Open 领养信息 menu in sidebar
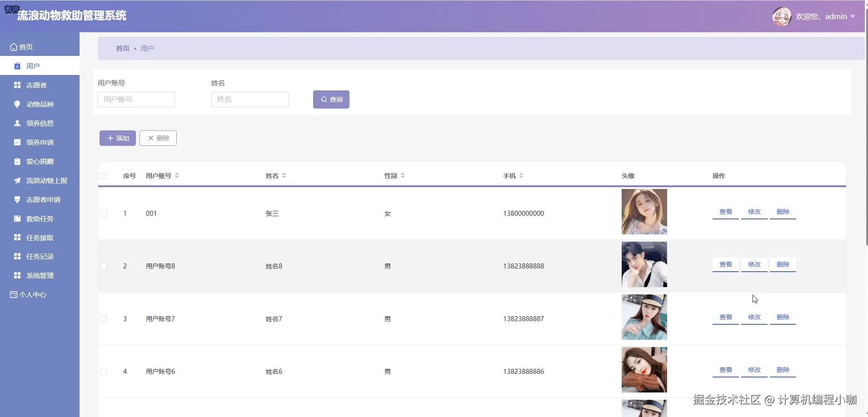The height and width of the screenshot is (417, 868). click(x=40, y=124)
